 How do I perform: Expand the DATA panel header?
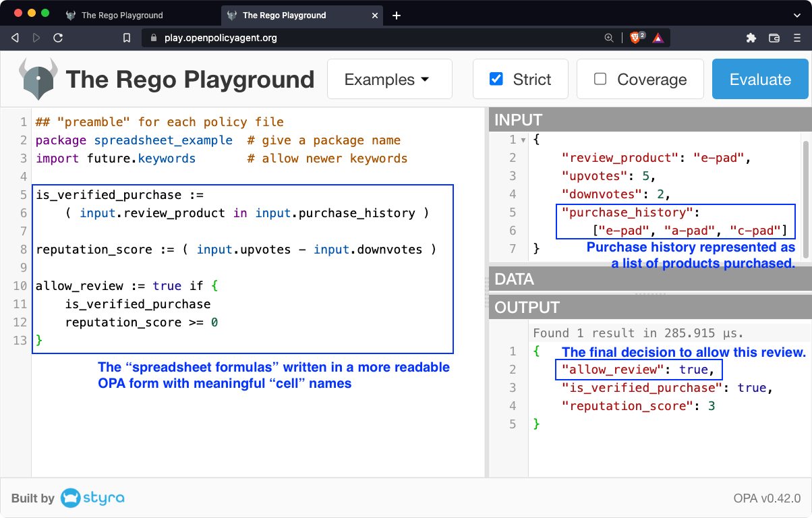649,279
